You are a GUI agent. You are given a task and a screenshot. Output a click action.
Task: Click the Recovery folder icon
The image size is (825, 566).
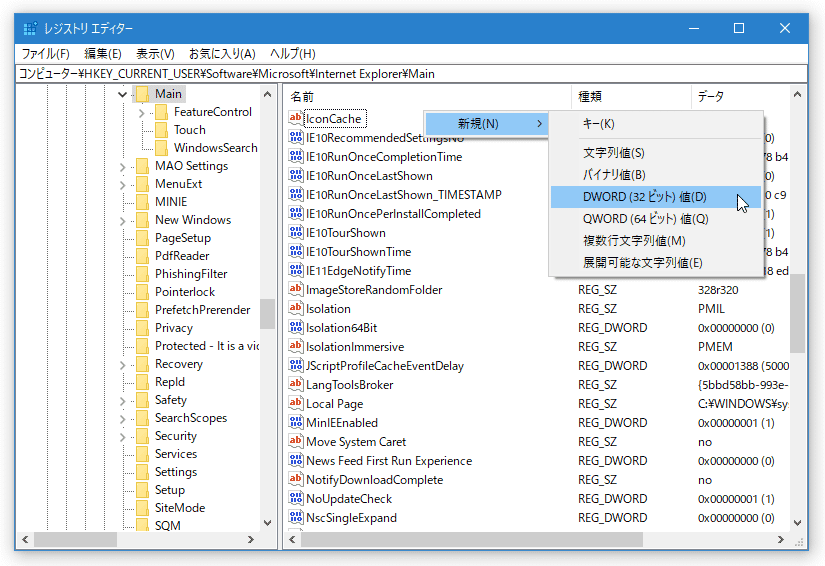tap(142, 363)
